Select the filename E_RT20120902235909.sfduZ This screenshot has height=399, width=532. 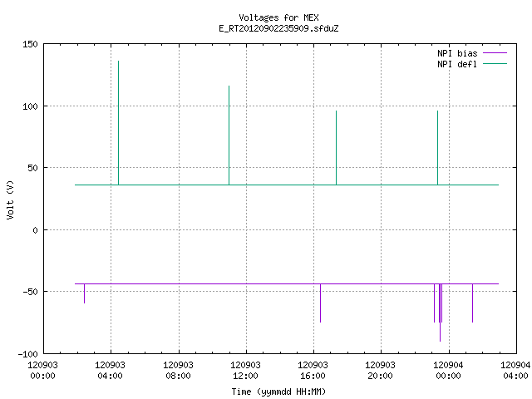pos(278,28)
